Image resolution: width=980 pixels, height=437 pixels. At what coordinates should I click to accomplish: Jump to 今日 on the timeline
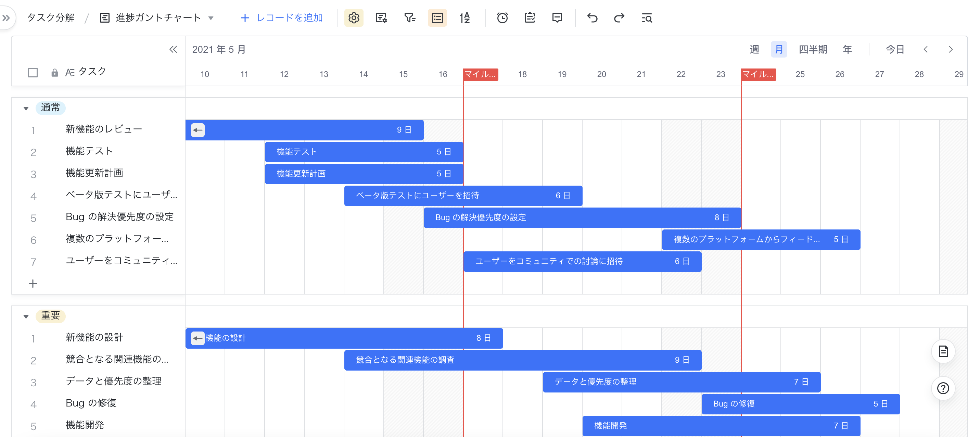point(894,49)
